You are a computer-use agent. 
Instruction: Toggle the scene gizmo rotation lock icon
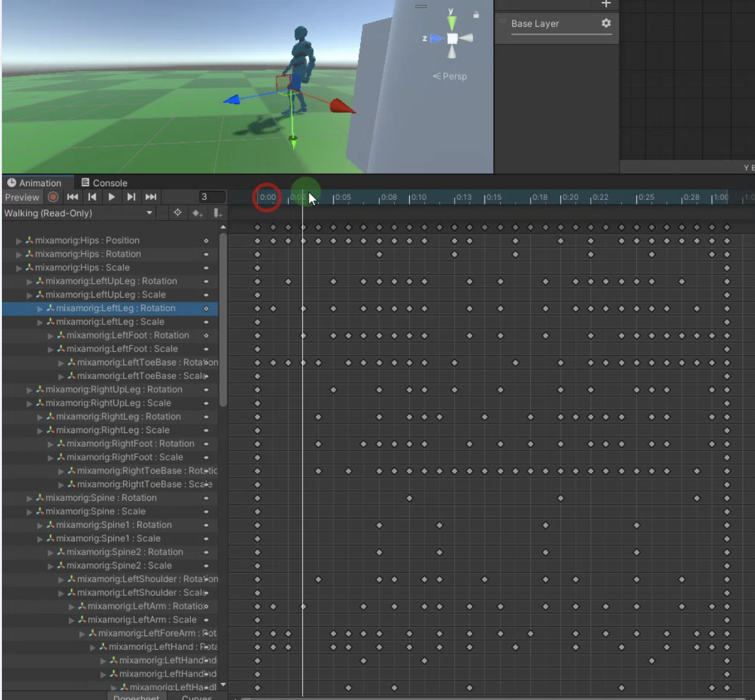[x=476, y=15]
